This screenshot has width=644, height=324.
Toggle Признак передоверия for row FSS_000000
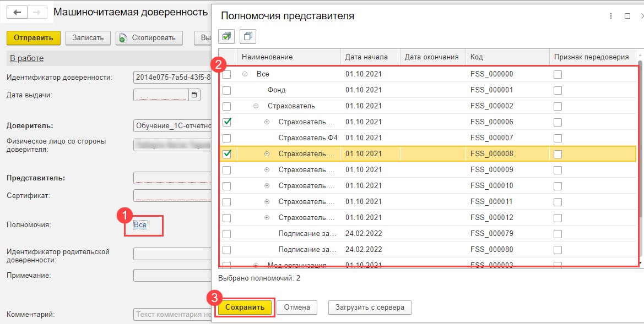558,74
